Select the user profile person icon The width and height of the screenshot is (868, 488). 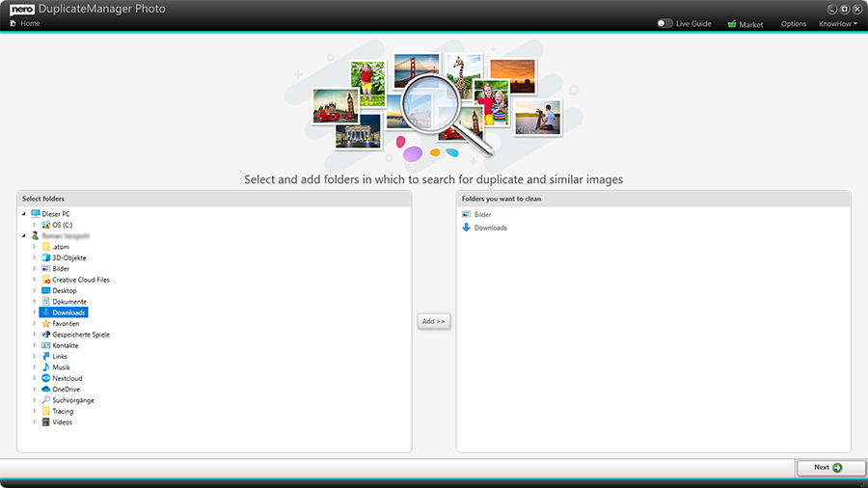point(36,235)
